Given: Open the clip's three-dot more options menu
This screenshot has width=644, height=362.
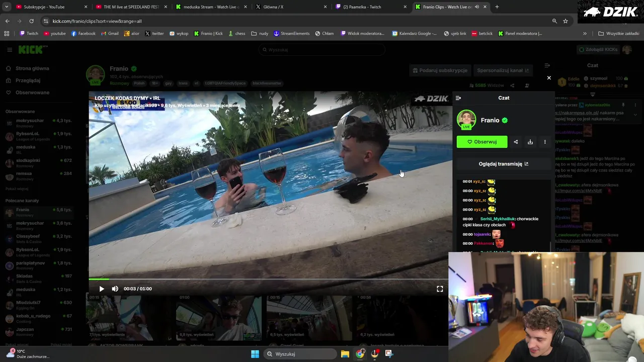Looking at the screenshot, I should coord(545,142).
